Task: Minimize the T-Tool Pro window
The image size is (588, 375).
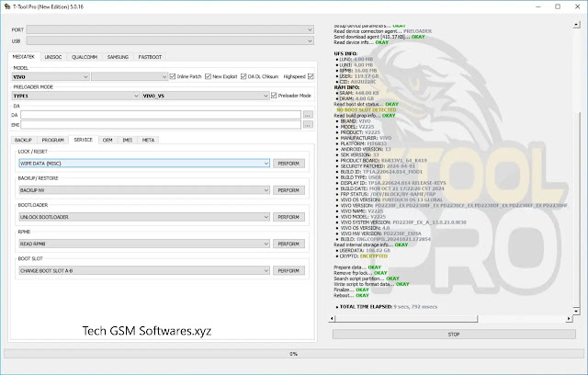Action: 538,6
